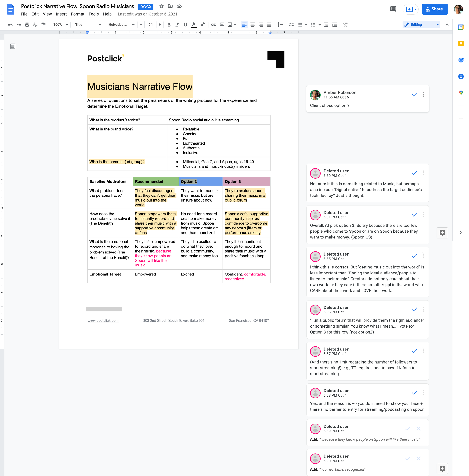Follow the www.postclick.com link
Viewport: 469px width, 476px height.
(x=103, y=320)
